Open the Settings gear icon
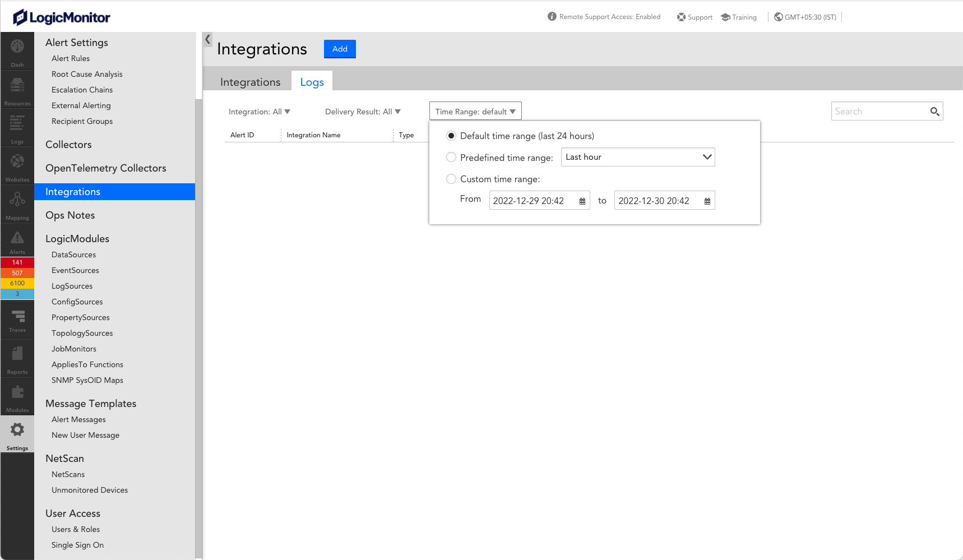Image resolution: width=963 pixels, height=560 pixels. (x=17, y=430)
